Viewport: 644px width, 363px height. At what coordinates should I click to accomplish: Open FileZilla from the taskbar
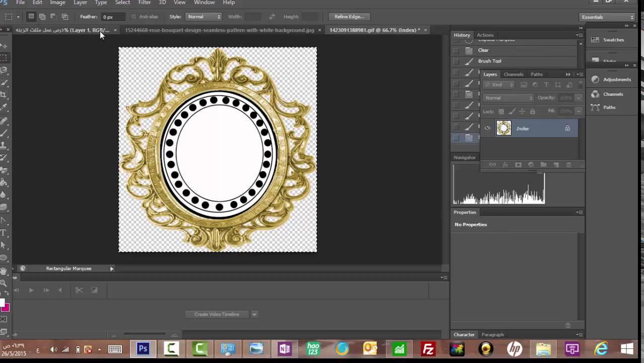point(428,349)
